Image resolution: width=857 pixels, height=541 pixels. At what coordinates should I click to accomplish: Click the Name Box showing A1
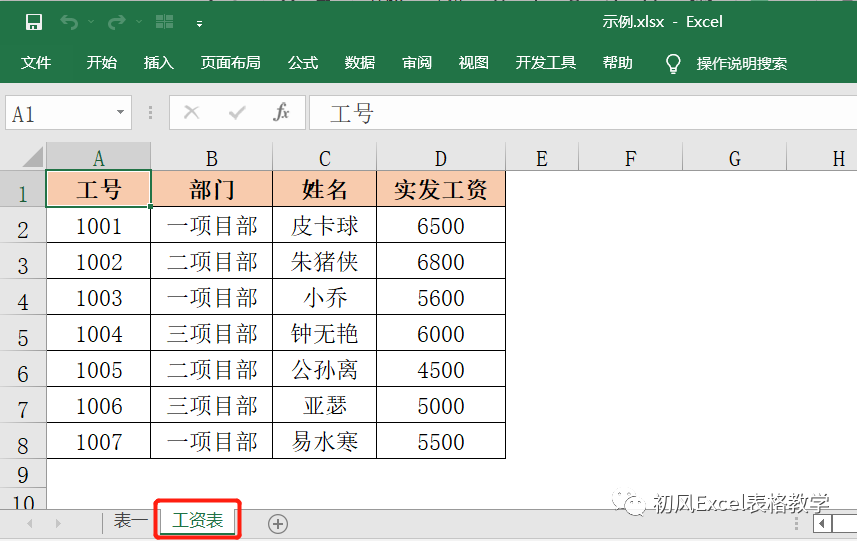[x=68, y=113]
